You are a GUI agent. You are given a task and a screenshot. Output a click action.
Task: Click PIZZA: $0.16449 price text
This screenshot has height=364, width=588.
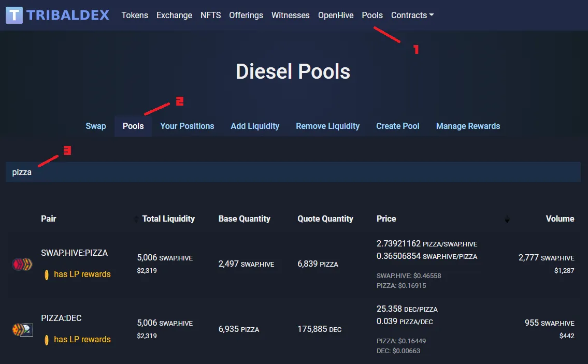click(401, 341)
